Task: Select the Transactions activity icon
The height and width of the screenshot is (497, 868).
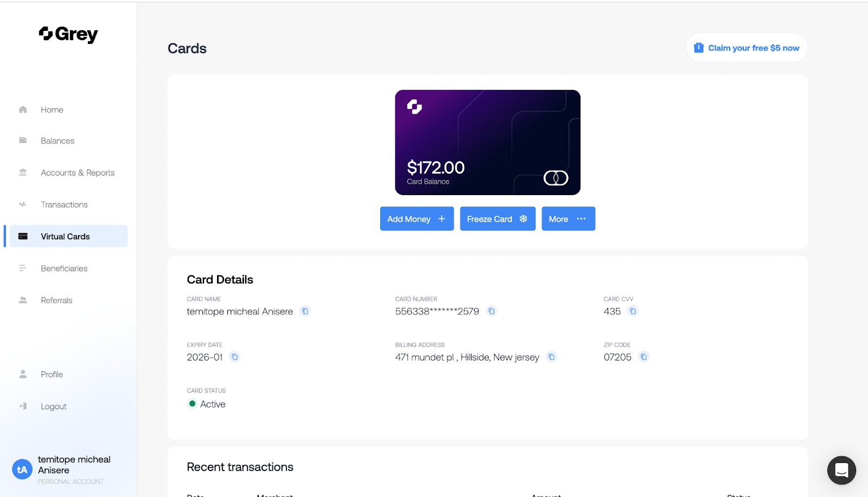Action: coord(22,204)
